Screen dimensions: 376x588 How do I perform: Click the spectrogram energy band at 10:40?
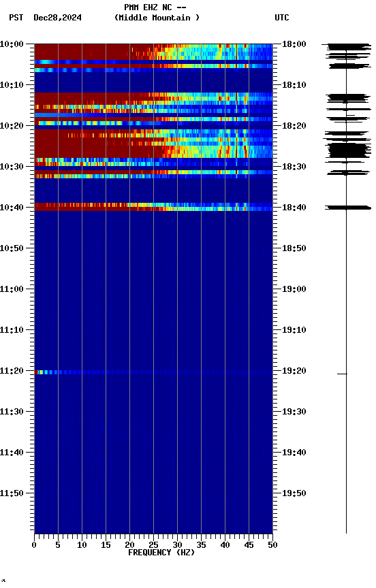153,207
